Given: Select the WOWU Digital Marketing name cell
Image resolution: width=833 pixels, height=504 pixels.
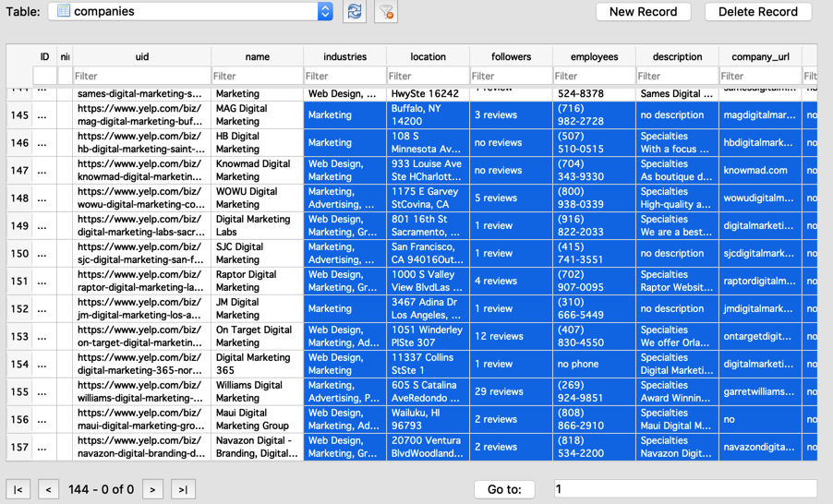Looking at the screenshot, I should [257, 198].
